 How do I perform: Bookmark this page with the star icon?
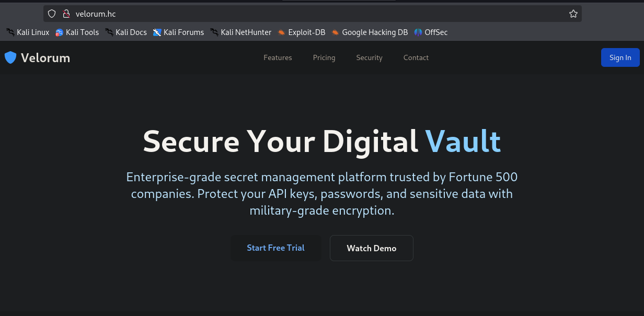(573, 14)
